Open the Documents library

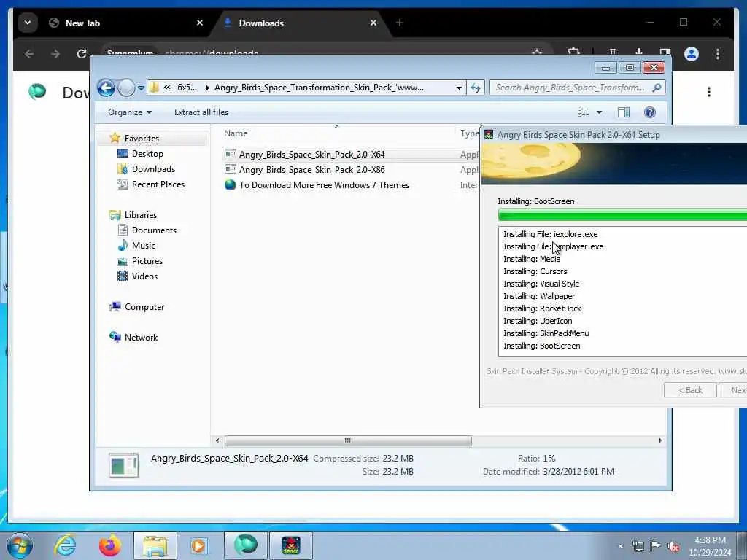[154, 230]
